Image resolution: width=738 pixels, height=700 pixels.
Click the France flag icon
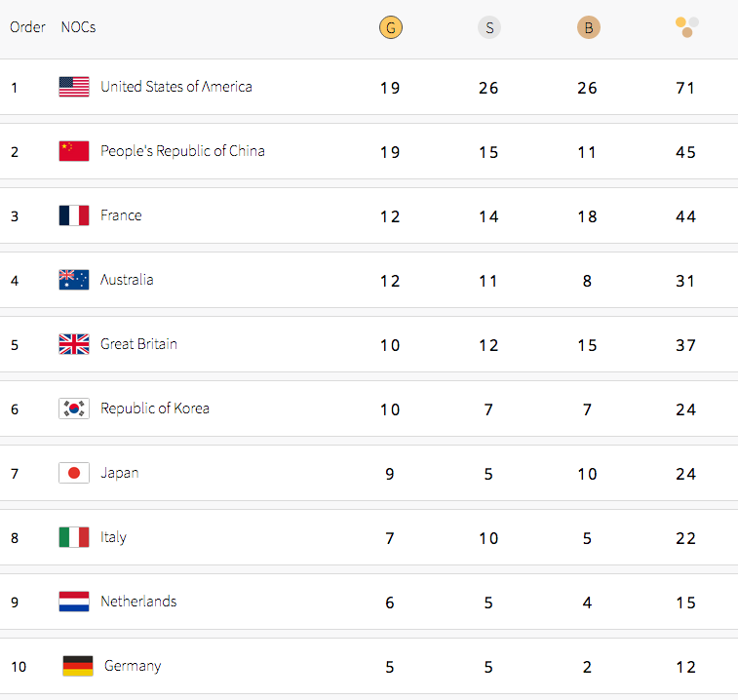(x=74, y=215)
